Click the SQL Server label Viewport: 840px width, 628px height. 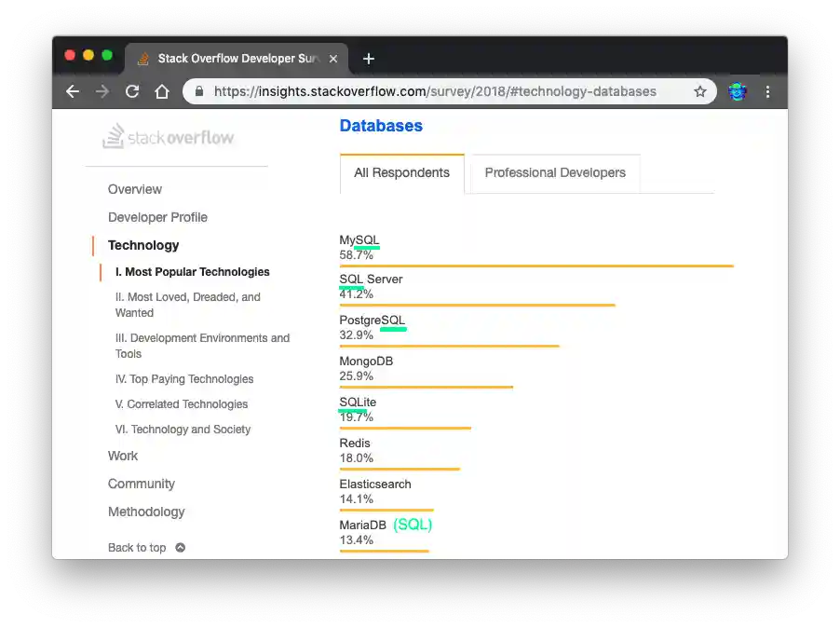pos(371,280)
